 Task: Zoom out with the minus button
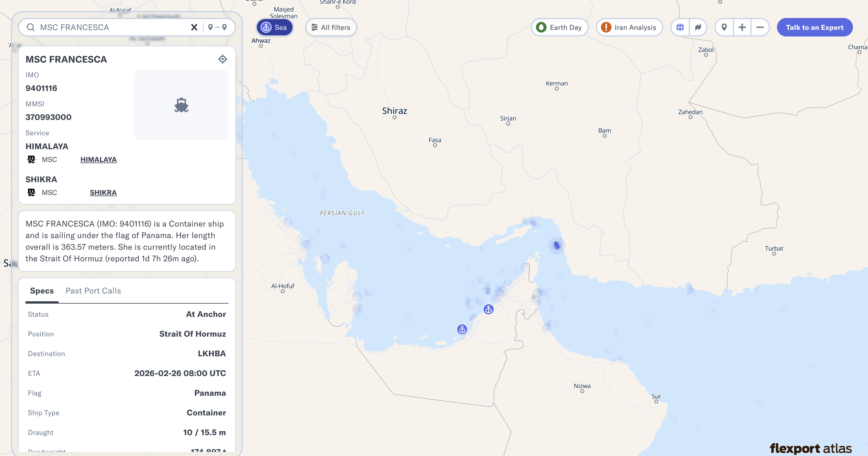click(760, 27)
